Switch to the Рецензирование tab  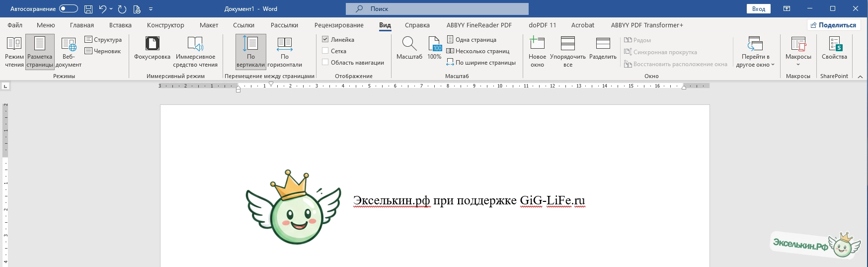pos(339,25)
